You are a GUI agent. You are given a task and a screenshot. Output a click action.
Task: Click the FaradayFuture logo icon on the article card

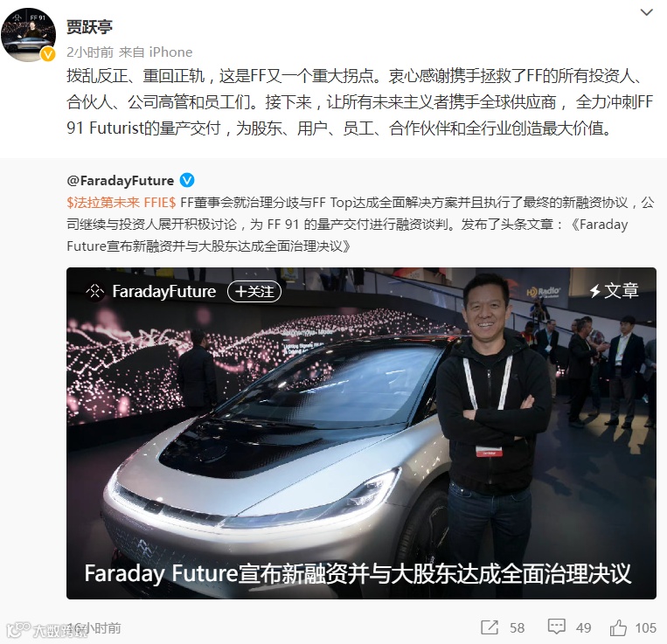[95, 292]
